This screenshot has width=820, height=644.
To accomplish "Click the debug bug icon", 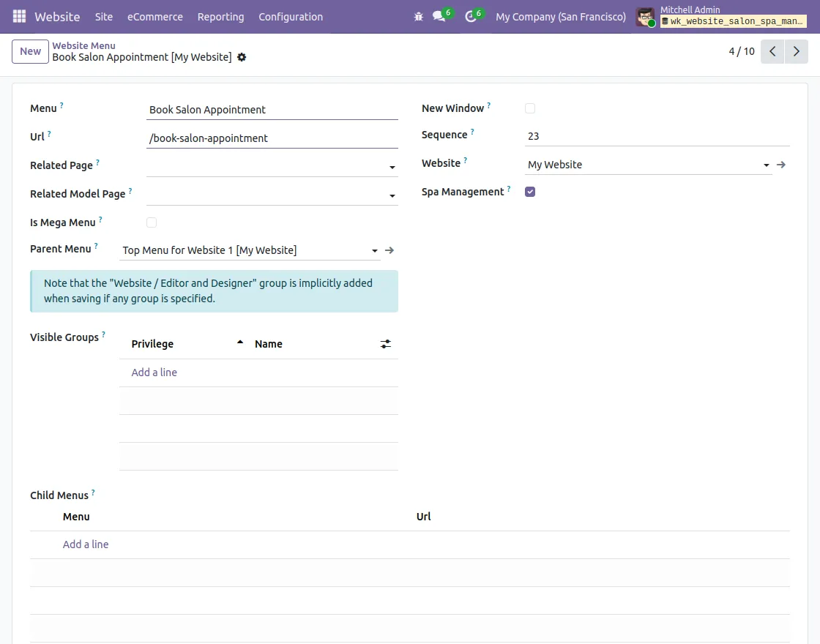I will 418,17.
